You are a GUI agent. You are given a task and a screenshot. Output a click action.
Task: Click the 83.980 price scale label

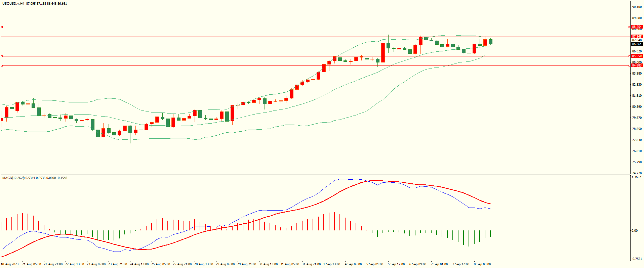tap(637, 74)
